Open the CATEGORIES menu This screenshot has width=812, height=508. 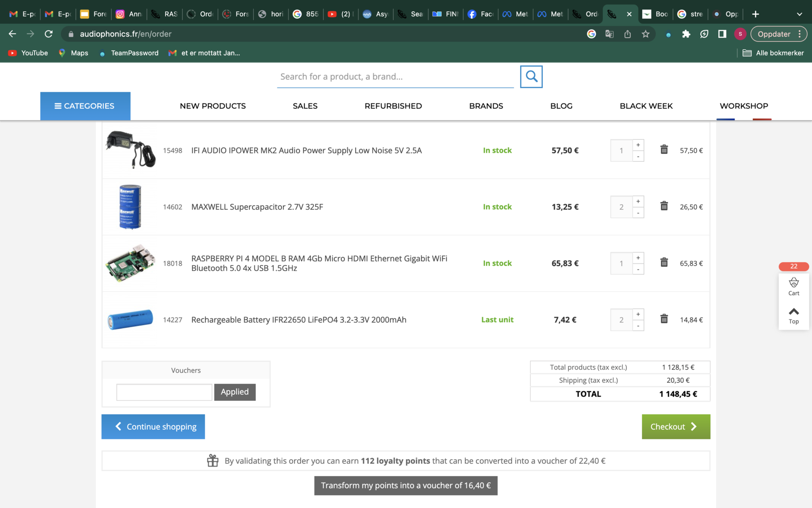pos(85,106)
